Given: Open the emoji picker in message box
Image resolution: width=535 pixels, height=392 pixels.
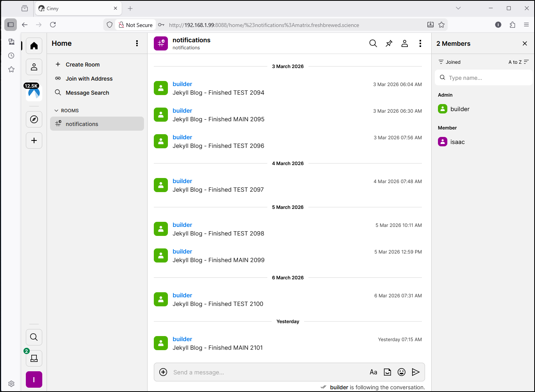Looking at the screenshot, I should click(x=401, y=372).
